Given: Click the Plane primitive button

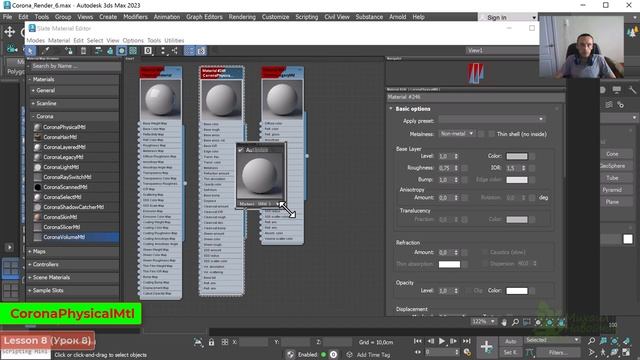Looking at the screenshot, I should (612, 202).
